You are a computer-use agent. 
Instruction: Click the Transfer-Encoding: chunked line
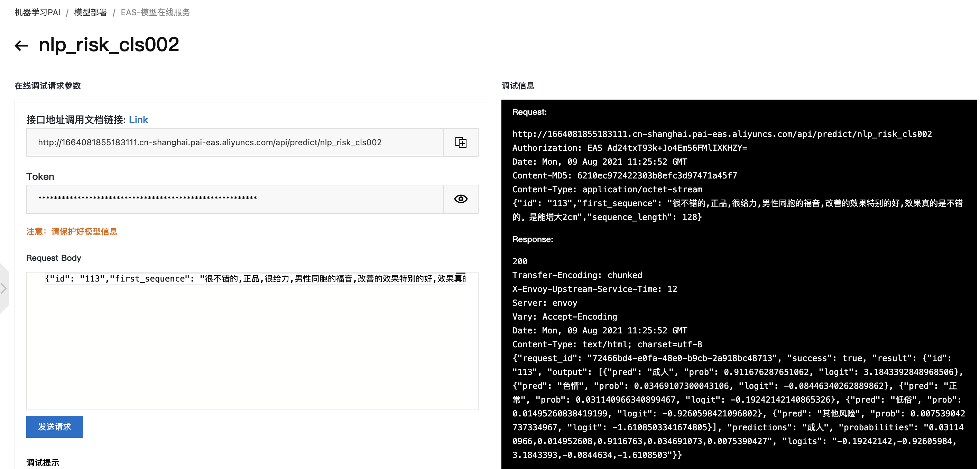[x=577, y=275]
